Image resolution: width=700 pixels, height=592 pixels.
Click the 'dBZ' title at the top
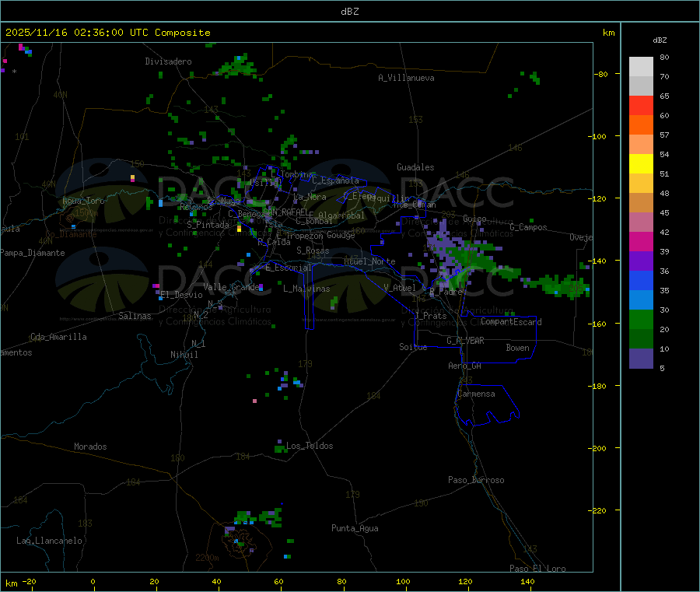pyautogui.click(x=349, y=12)
